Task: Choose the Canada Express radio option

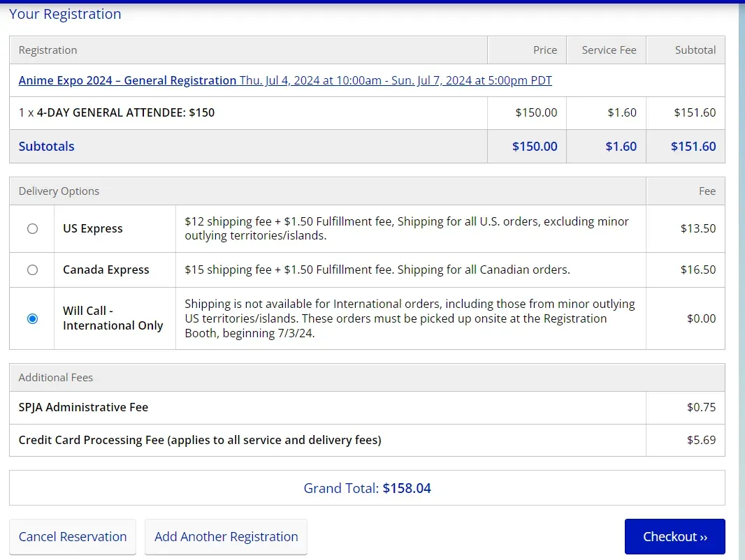Action: 32,270
